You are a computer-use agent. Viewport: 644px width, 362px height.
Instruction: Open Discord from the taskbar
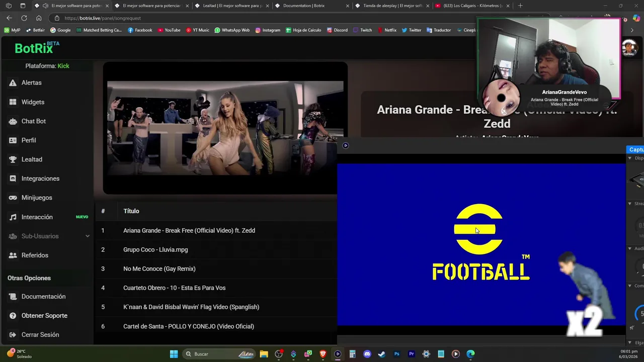pyautogui.click(x=367, y=354)
